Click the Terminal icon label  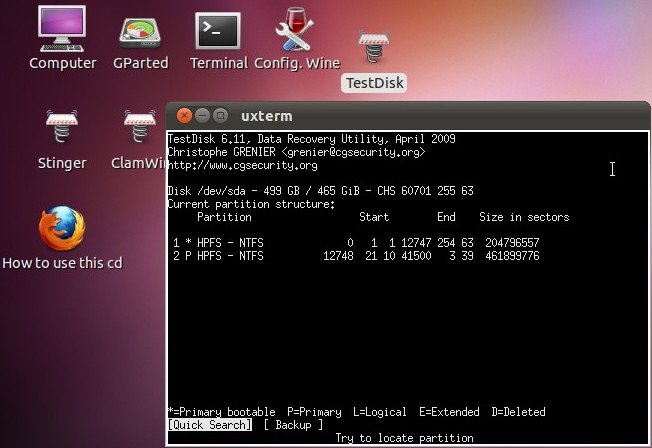[219, 63]
